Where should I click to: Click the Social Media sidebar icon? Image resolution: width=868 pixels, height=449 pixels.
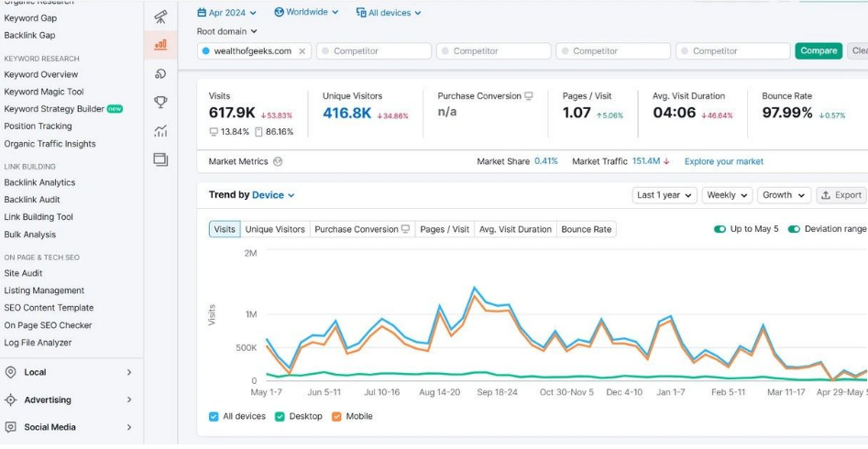(x=11, y=427)
